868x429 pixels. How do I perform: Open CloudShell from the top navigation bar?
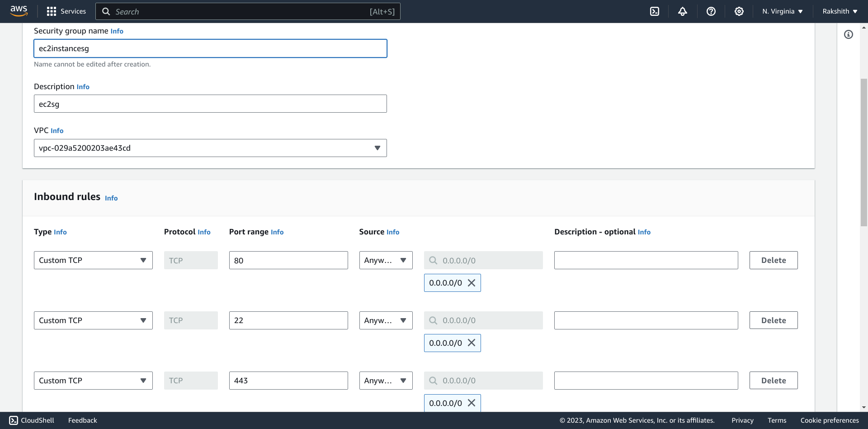(654, 11)
